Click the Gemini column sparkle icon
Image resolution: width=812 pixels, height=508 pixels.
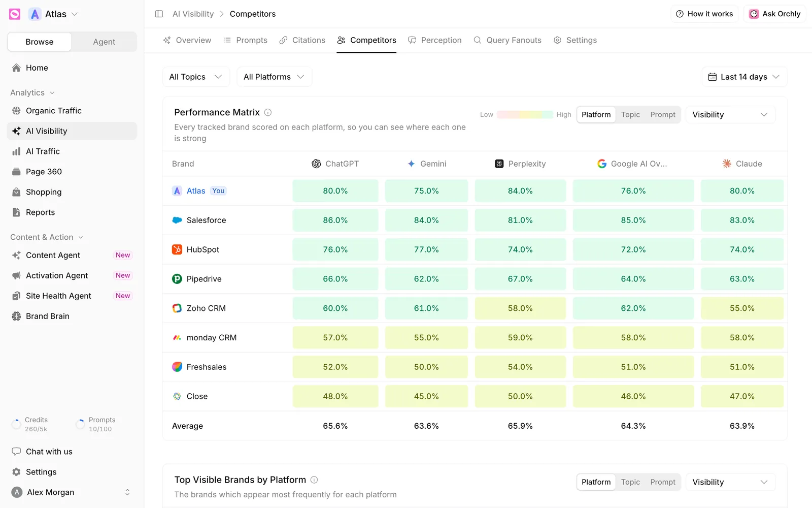[x=412, y=164]
